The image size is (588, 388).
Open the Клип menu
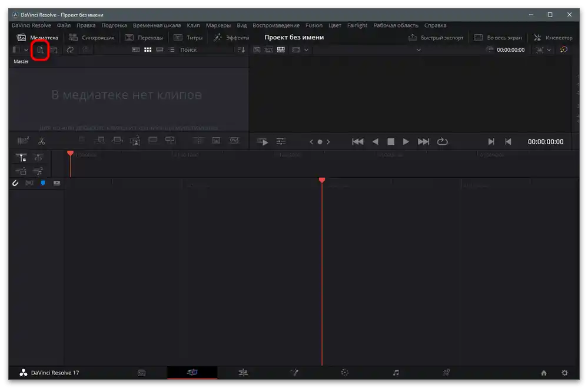(x=193, y=25)
